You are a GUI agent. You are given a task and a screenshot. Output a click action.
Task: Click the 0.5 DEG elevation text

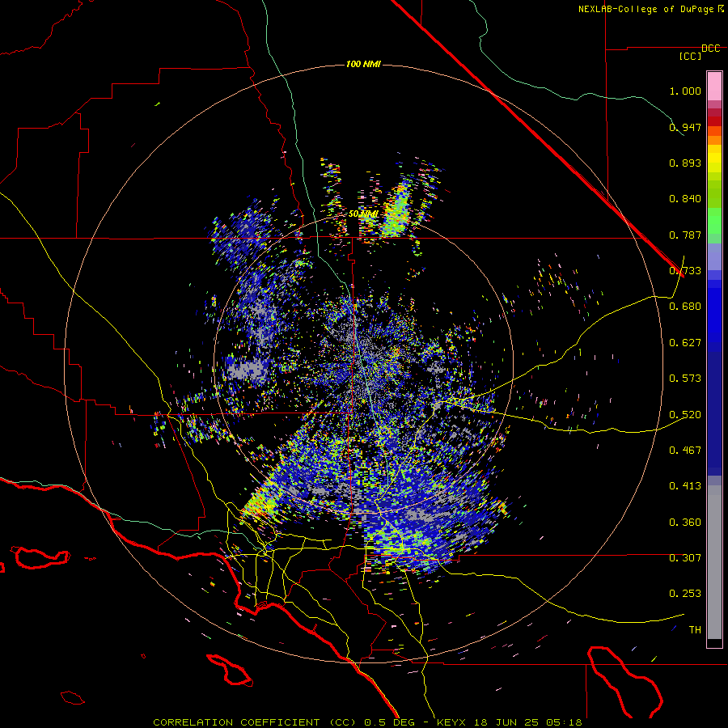389,722
